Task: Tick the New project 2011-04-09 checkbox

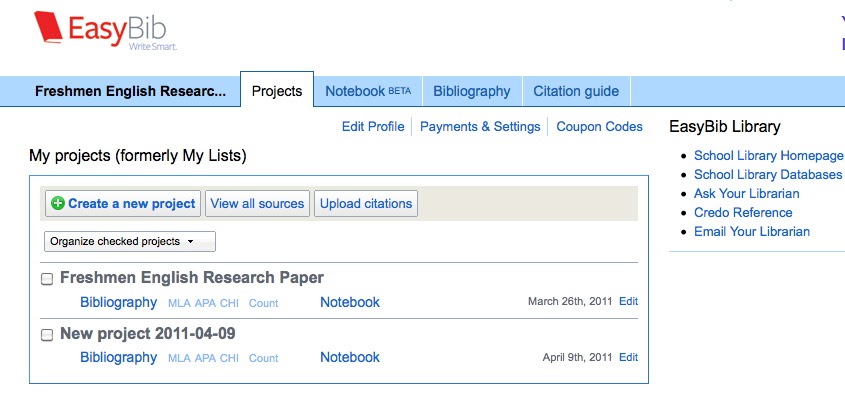Action: [x=47, y=335]
